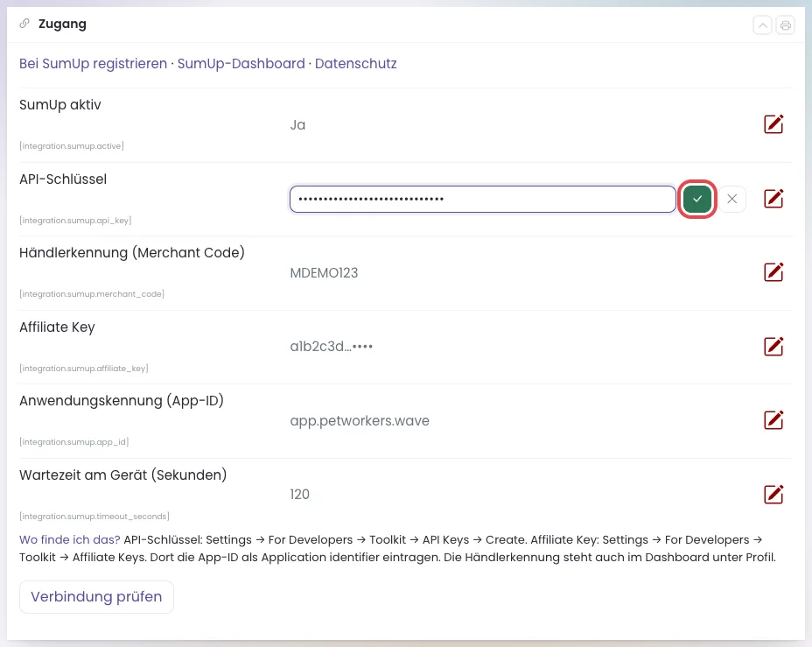Focus the API-Schlüssel password field
This screenshot has width=812, height=647.
point(483,199)
